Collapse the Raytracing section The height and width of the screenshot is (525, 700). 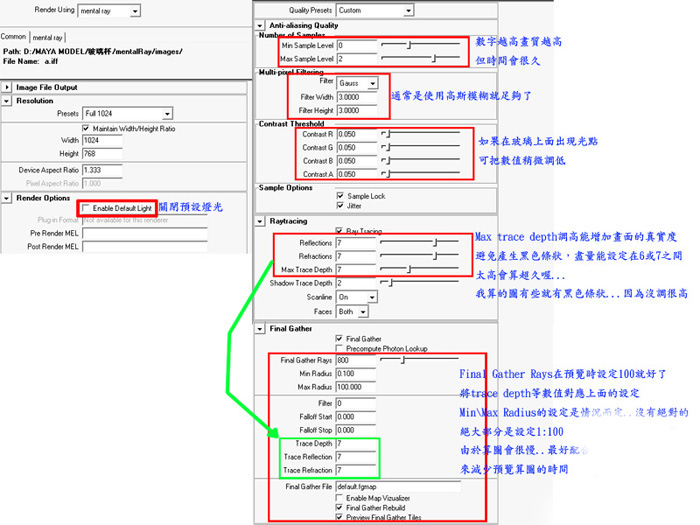pos(260,221)
